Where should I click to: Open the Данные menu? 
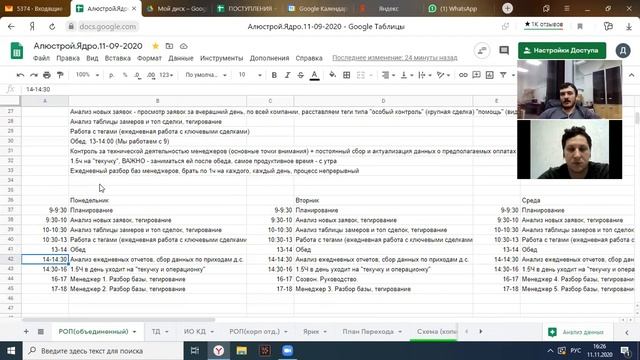(181, 58)
